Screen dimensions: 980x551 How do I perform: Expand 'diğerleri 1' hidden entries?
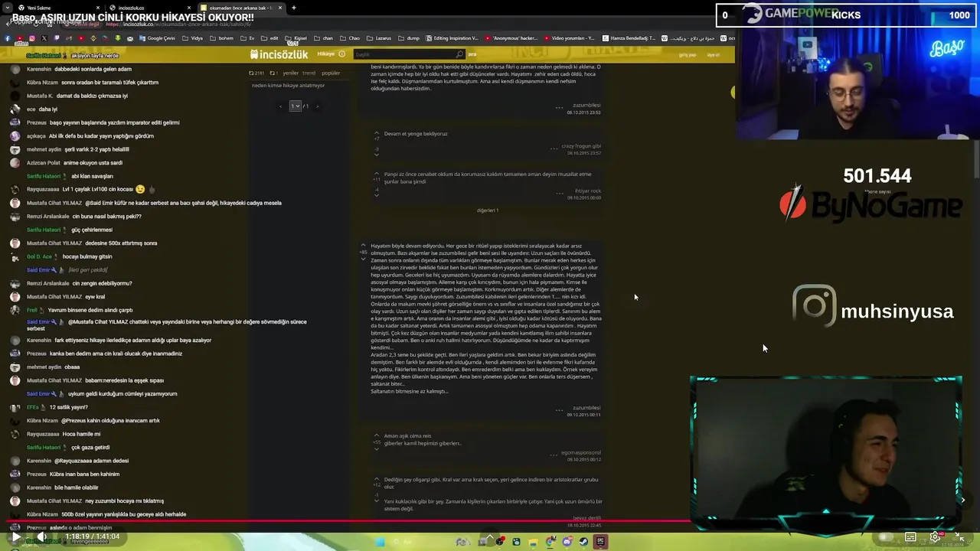pyautogui.click(x=488, y=210)
